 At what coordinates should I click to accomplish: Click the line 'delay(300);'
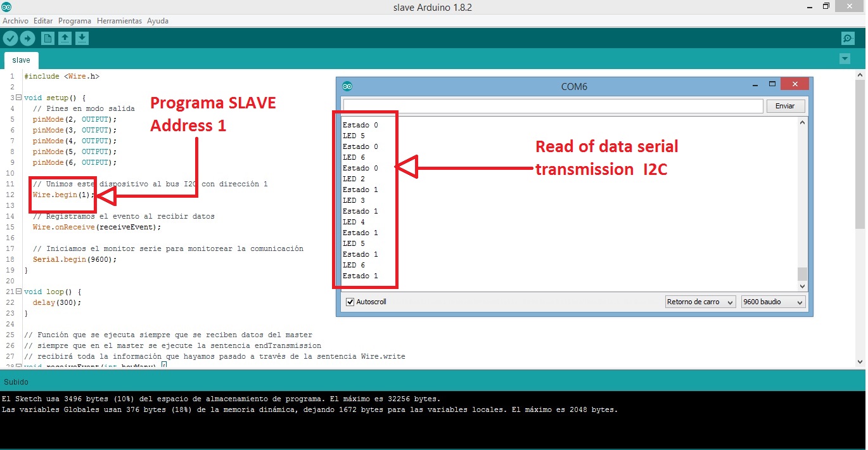coord(57,302)
